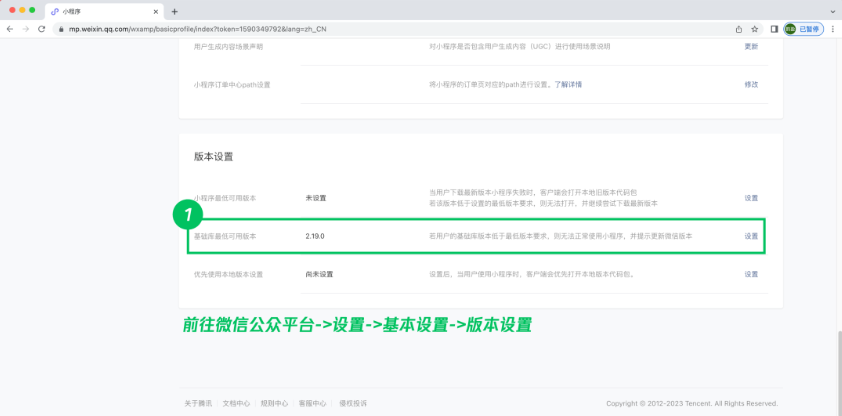Click the 用户生成内容场景声明 label
This screenshot has width=842, height=416.
click(228, 47)
